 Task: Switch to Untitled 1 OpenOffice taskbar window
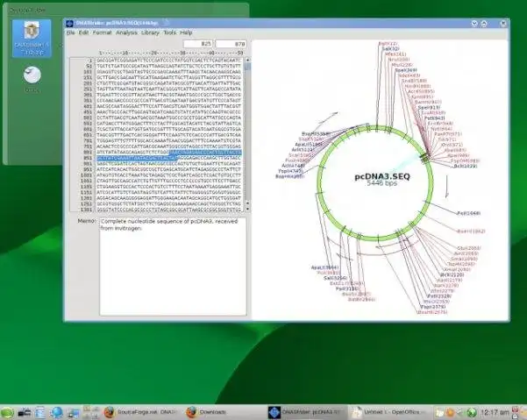[x=388, y=412]
